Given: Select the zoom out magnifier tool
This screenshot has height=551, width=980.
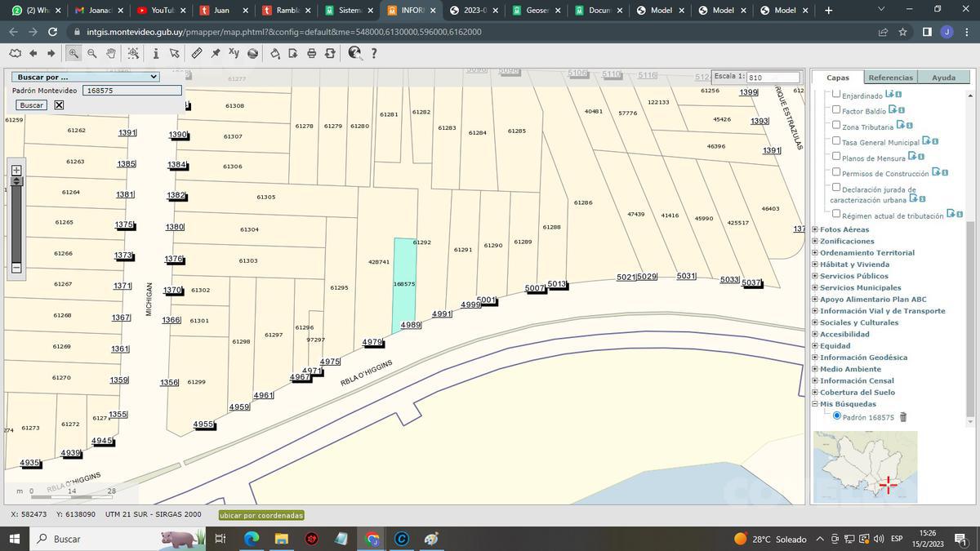Looking at the screenshot, I should tap(92, 53).
